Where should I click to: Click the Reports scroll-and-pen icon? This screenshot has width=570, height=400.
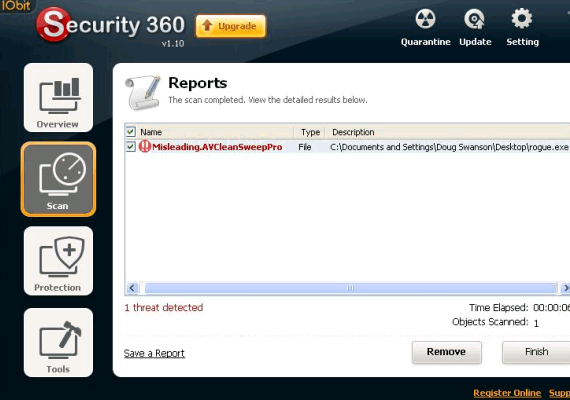click(x=143, y=92)
